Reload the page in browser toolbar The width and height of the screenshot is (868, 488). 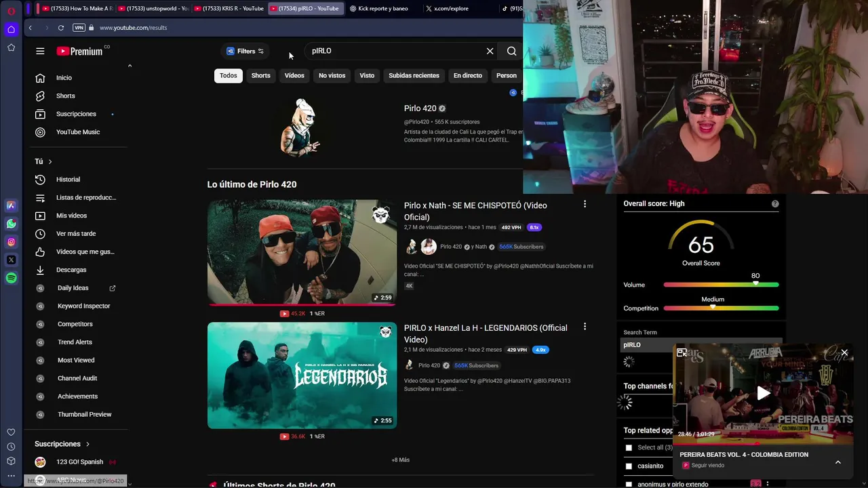60,28
